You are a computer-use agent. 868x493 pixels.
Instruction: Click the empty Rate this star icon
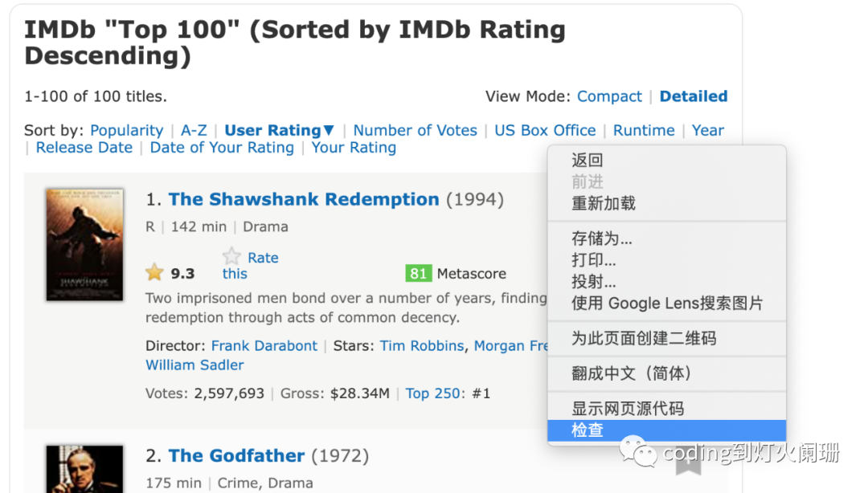coord(231,256)
